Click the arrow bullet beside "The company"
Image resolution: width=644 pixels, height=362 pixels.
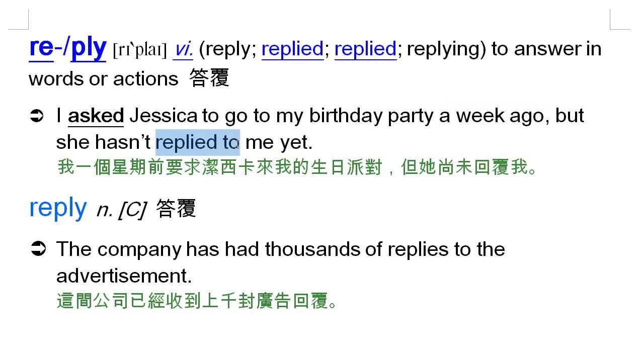click(38, 249)
